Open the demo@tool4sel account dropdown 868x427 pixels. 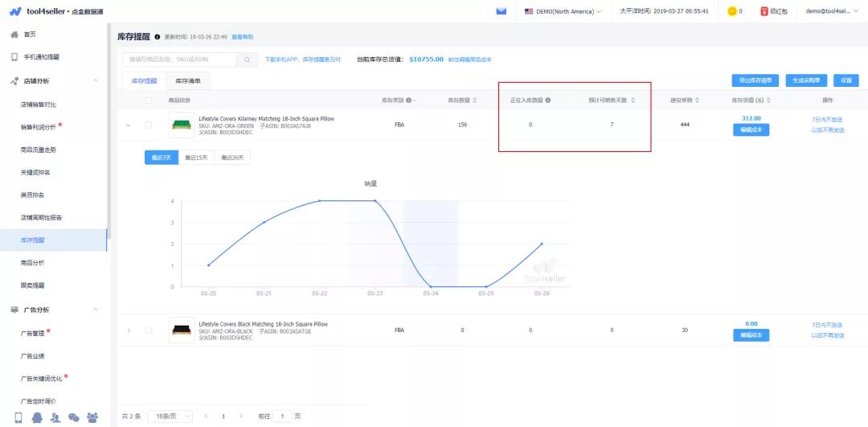click(x=833, y=11)
